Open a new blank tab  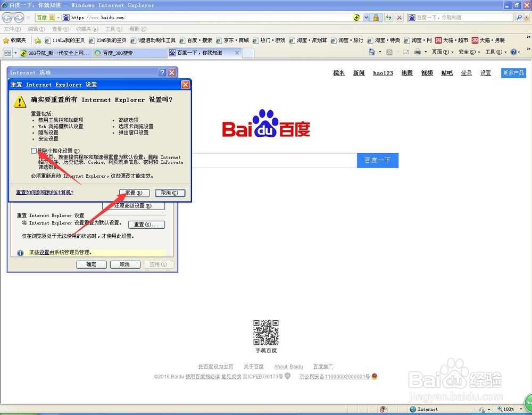(248, 53)
